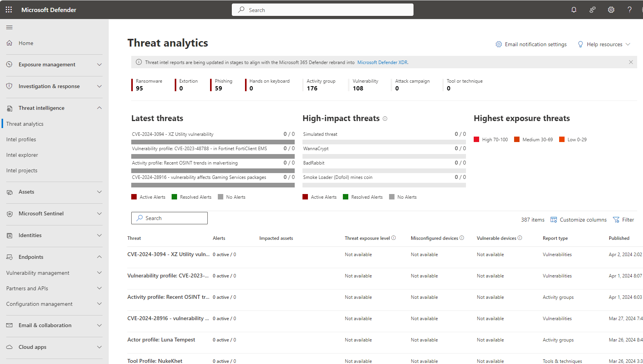Click the Endpoints icon in sidebar
Image resolution: width=643 pixels, height=364 pixels.
pos(9,257)
